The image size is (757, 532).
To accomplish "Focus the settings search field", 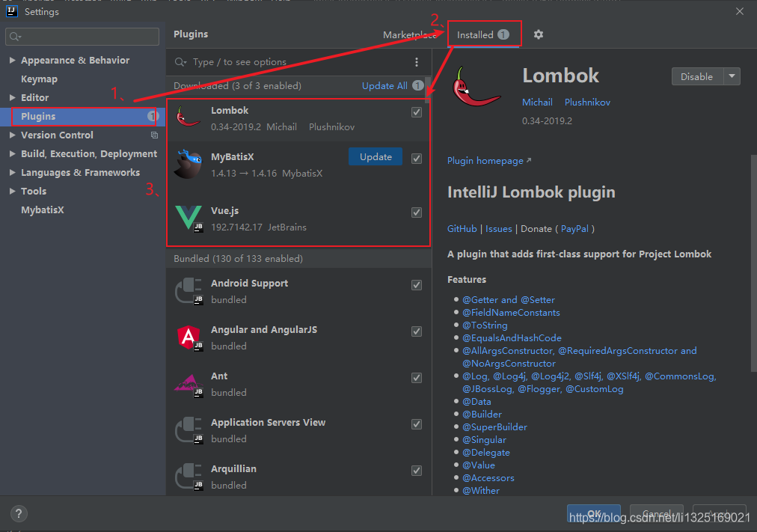I will tap(82, 37).
